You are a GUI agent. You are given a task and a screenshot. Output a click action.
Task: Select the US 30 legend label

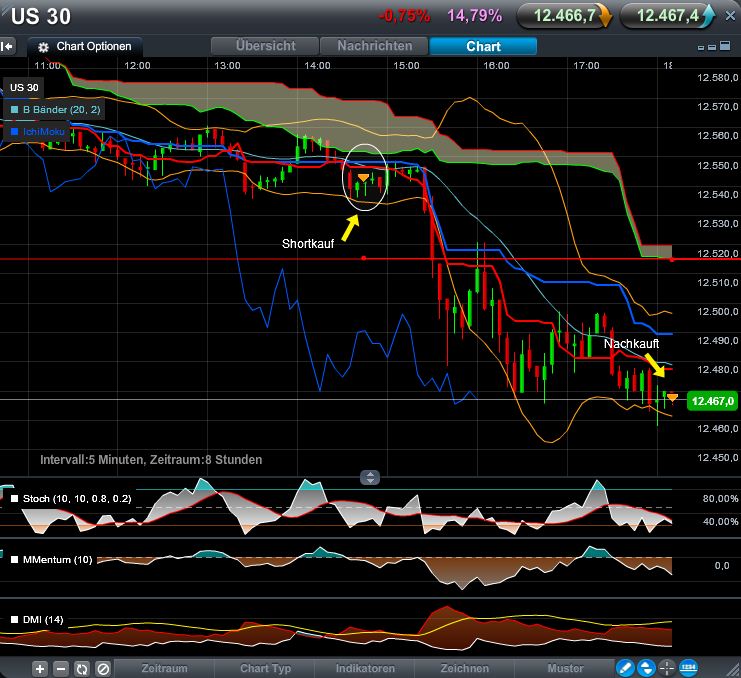[24, 87]
